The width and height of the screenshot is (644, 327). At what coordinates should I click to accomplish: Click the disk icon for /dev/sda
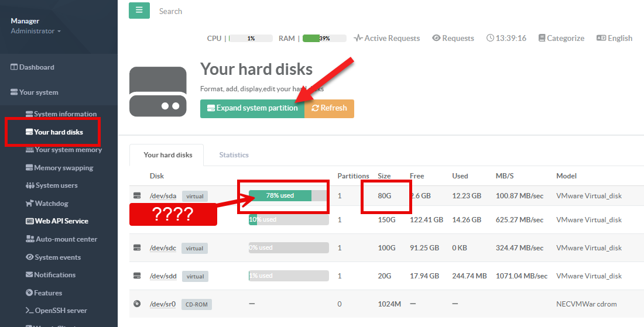(137, 195)
